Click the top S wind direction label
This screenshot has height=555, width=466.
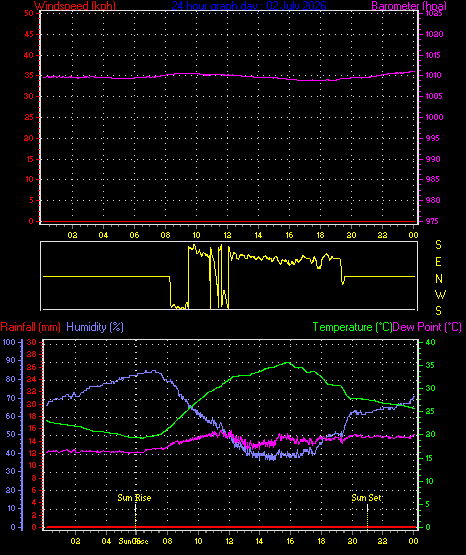point(438,245)
